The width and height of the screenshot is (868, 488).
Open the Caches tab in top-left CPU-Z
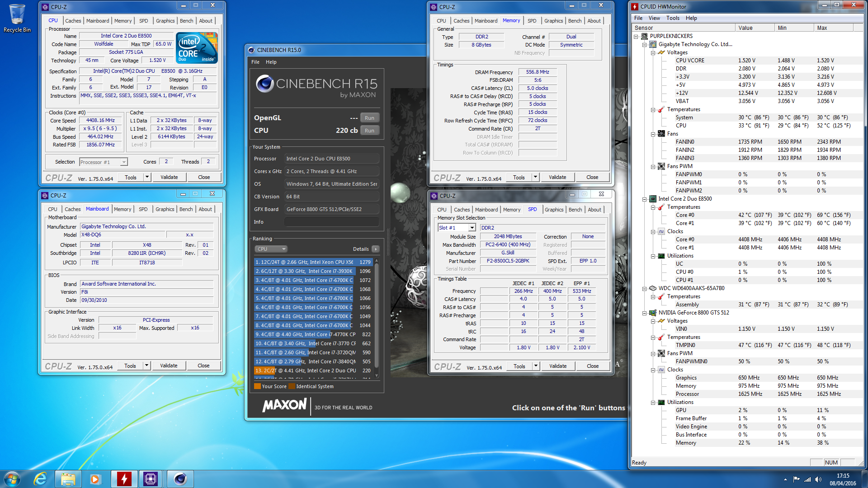click(73, 21)
